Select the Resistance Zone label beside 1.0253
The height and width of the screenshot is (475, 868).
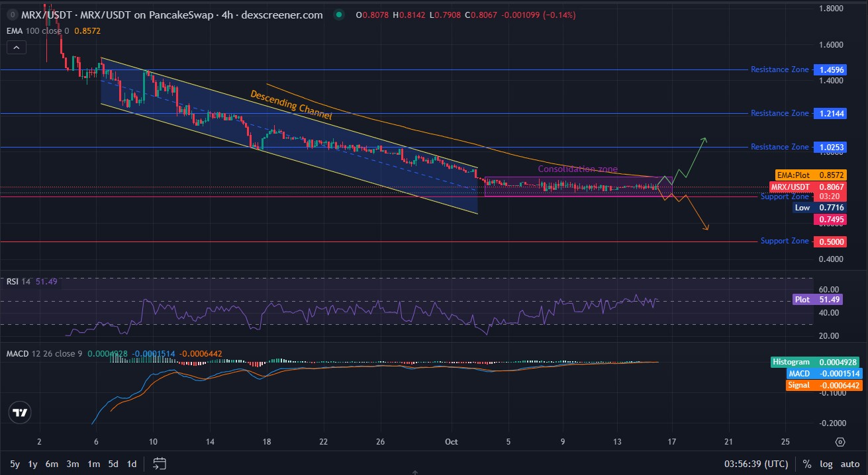779,147
